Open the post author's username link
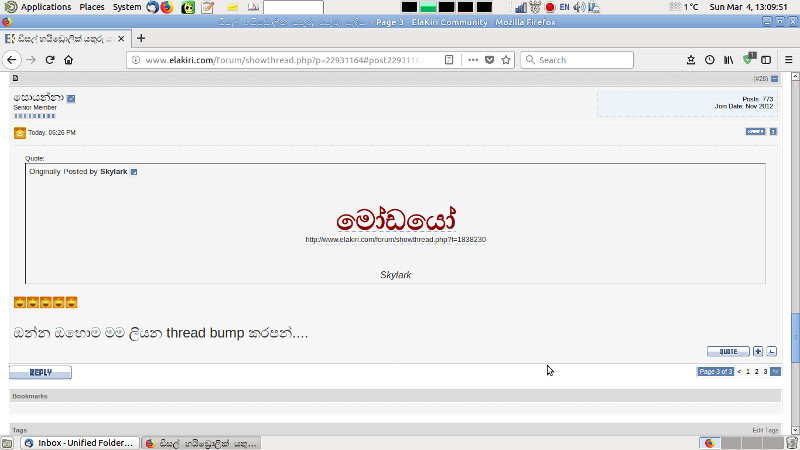Screen dimensions: 800x450 (x=38, y=97)
